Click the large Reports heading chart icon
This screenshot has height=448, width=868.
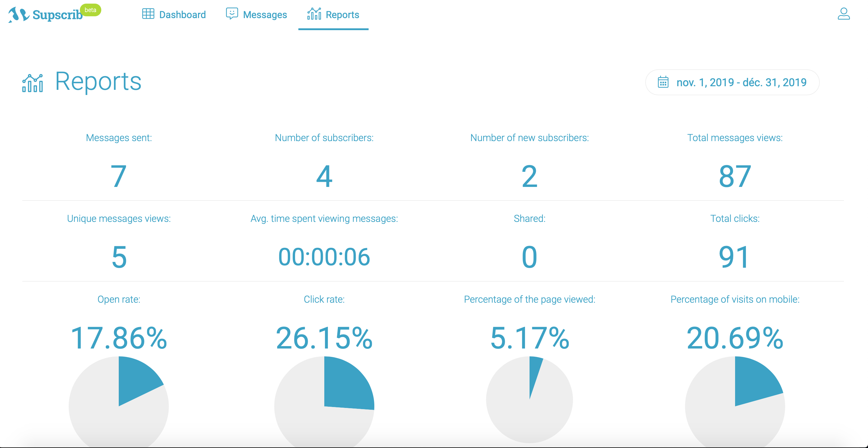[x=33, y=83]
